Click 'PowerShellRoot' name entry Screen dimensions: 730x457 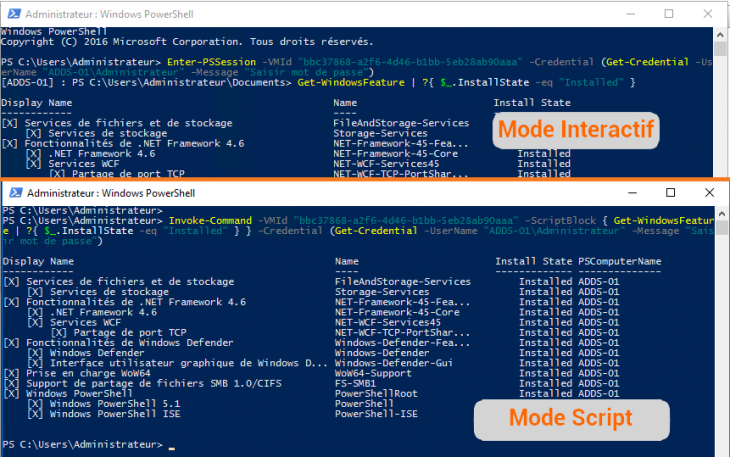pos(376,394)
